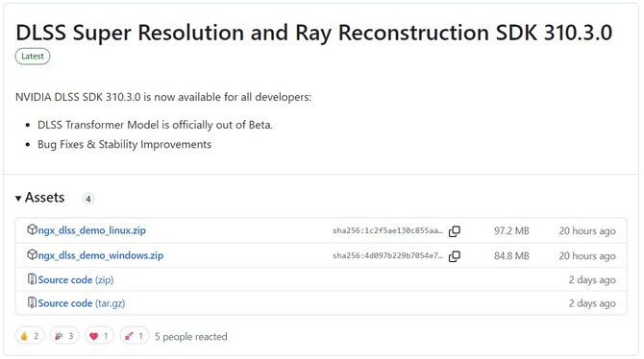This screenshot has height=359, width=644.
Task: Click the linux sha256 hash text
Action: click(x=387, y=231)
